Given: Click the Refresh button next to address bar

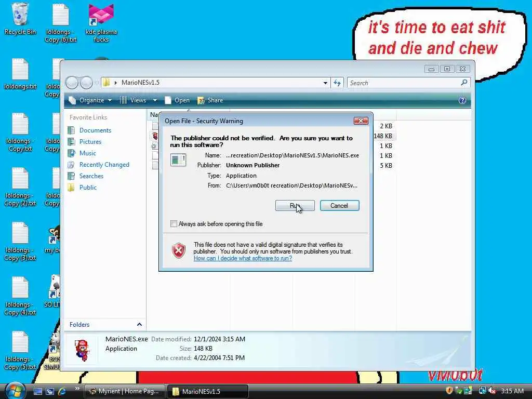Looking at the screenshot, I should [x=337, y=83].
